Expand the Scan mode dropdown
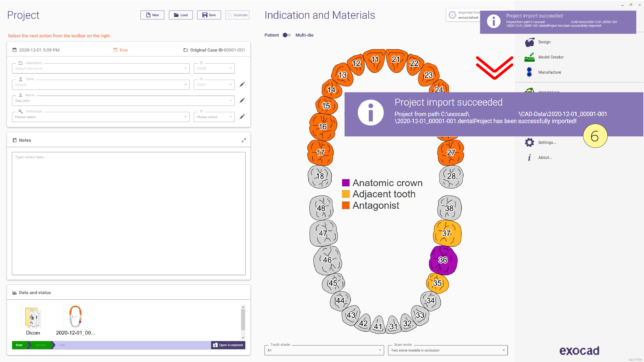Image resolution: width=644 pixels, height=362 pixels. (448, 350)
